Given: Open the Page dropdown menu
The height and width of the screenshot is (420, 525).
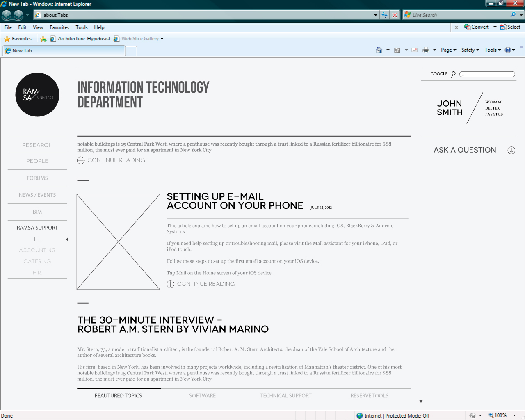Looking at the screenshot, I should pos(449,50).
